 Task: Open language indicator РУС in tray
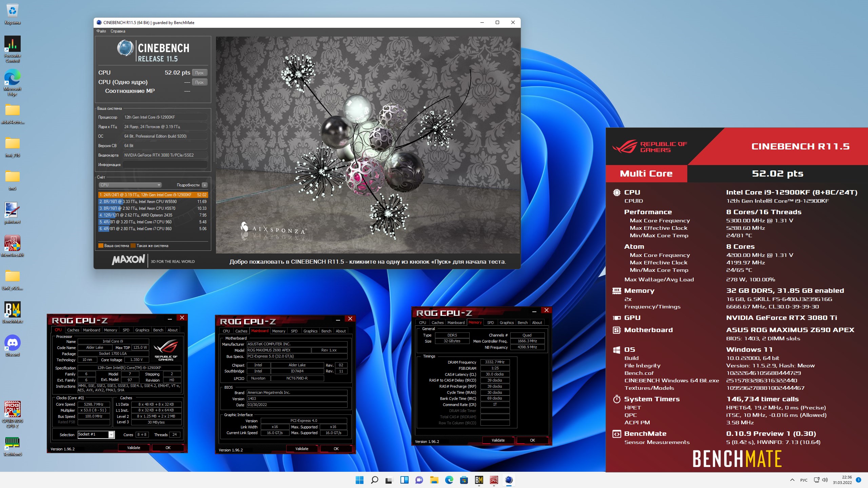(x=804, y=480)
